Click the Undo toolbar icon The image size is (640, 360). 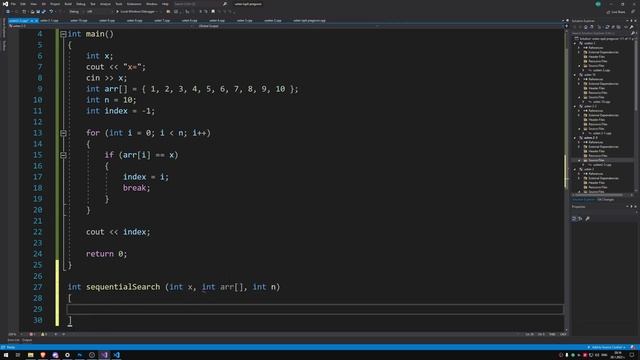click(51, 12)
